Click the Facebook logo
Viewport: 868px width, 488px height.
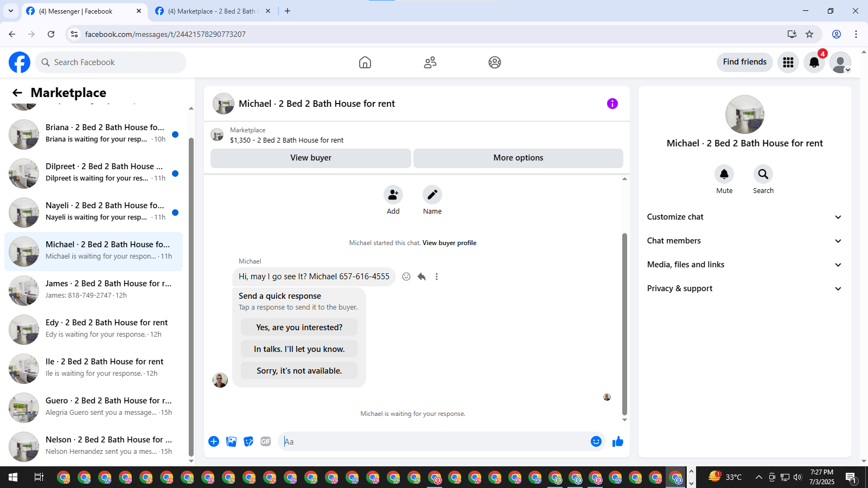20,62
